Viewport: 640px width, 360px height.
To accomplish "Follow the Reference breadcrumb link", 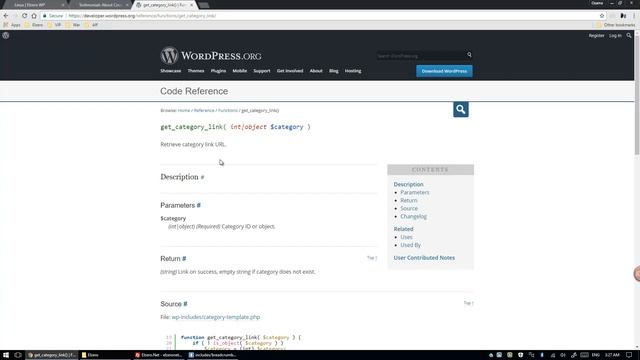I will click(204, 110).
